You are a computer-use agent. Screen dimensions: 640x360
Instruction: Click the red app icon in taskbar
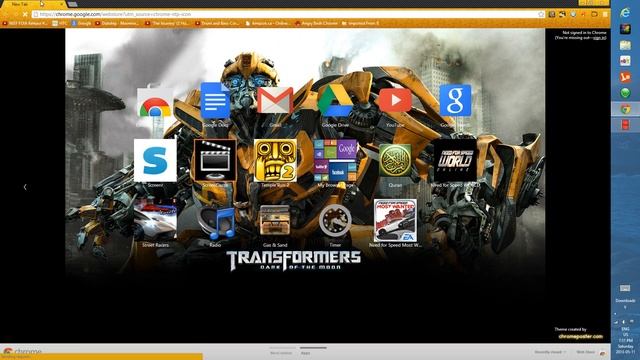click(625, 124)
